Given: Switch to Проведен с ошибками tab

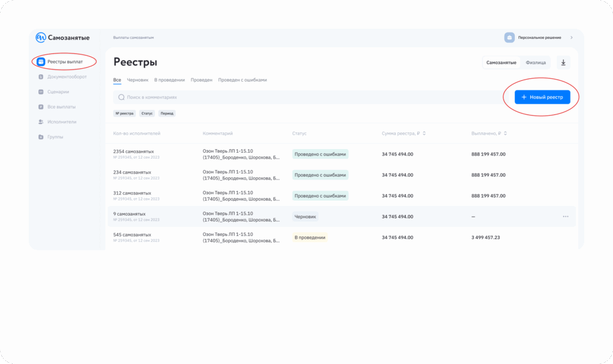Looking at the screenshot, I should 242,80.
